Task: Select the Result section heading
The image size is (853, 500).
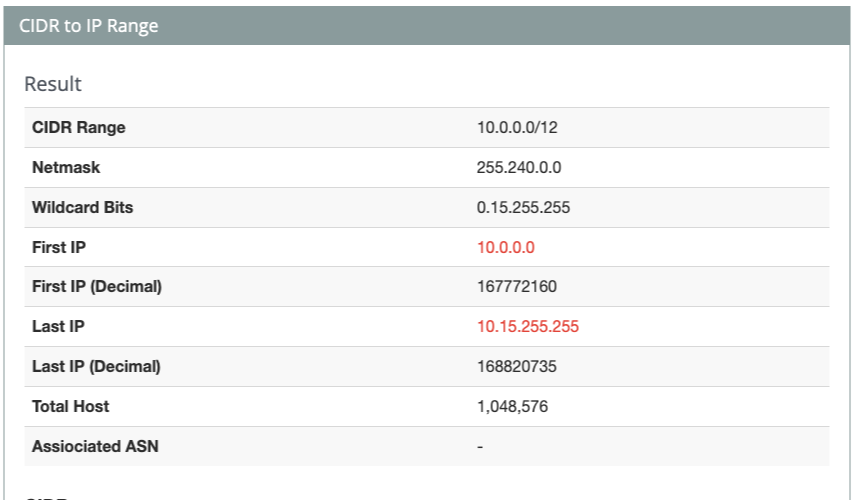Action: 53,84
